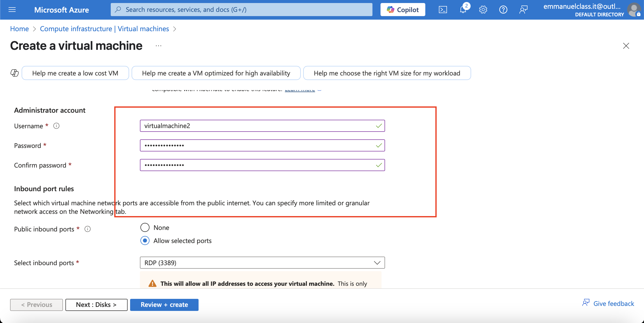Click the Select inbound ports label

tap(44, 263)
